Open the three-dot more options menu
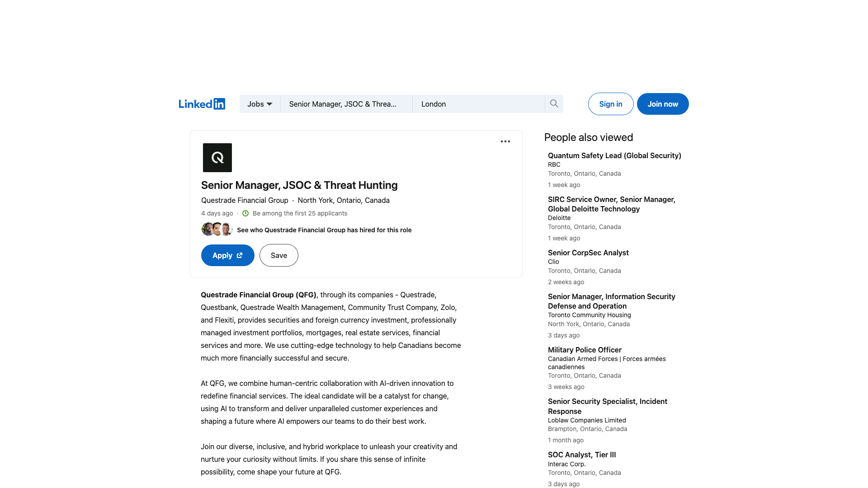 505,141
